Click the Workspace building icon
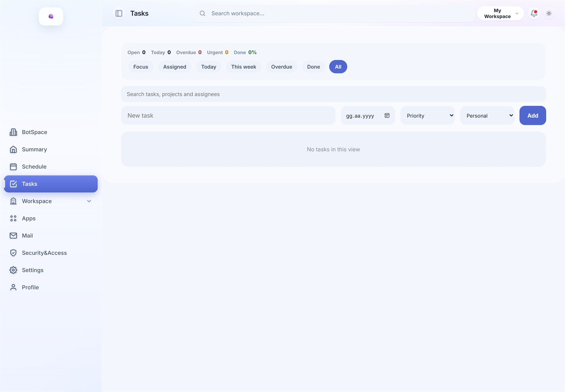Image resolution: width=565 pixels, height=392 pixels. (x=13, y=201)
